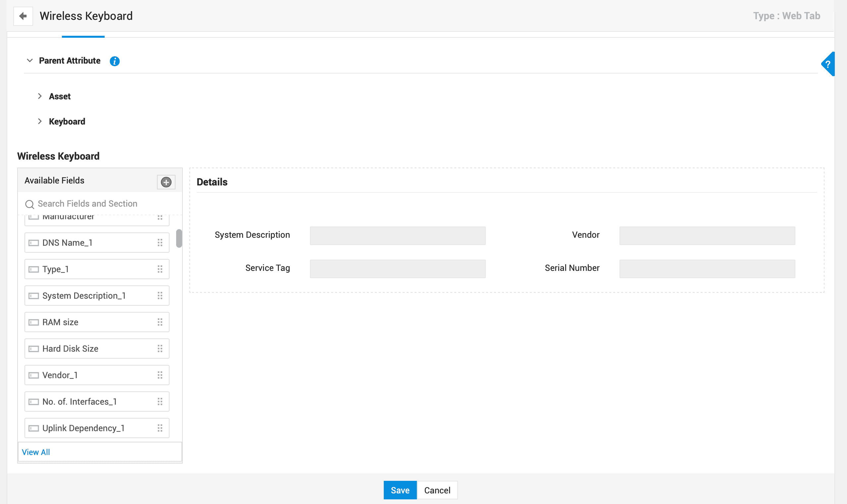847x504 pixels.
Task: Open the blue help question-mark tab
Action: (828, 64)
